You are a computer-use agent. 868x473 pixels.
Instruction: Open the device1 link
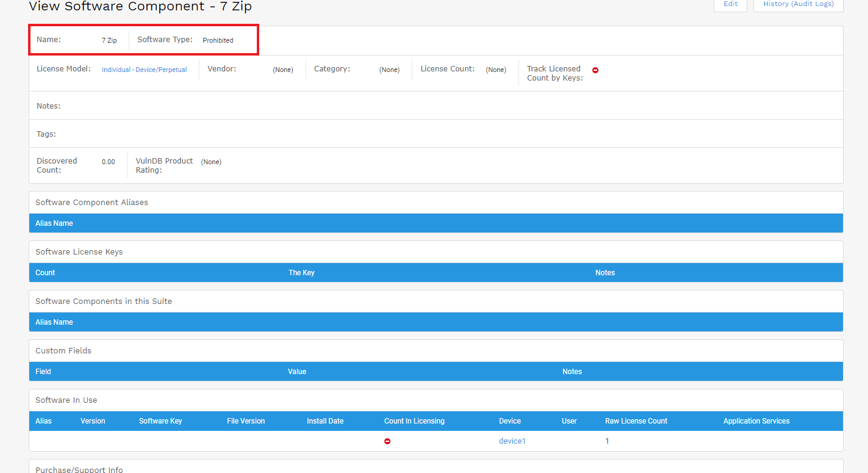point(512,441)
